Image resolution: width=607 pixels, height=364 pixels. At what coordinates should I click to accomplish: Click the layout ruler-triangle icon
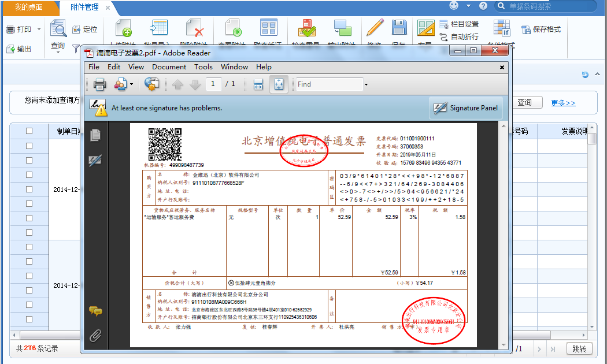tap(426, 28)
